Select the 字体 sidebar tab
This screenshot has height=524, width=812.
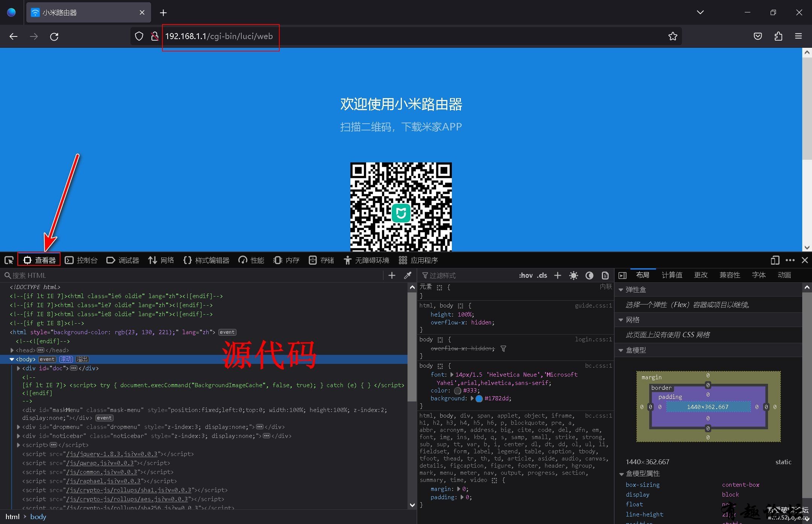pyautogui.click(x=759, y=275)
